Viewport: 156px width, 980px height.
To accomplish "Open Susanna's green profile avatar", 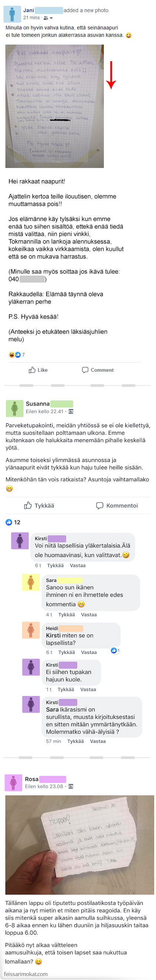I will 14,408.
